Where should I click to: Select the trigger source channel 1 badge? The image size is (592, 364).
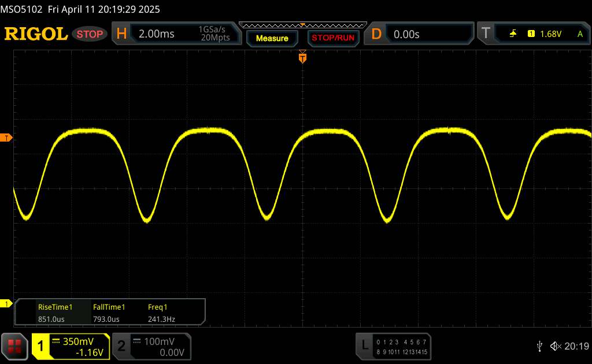pyautogui.click(x=531, y=34)
